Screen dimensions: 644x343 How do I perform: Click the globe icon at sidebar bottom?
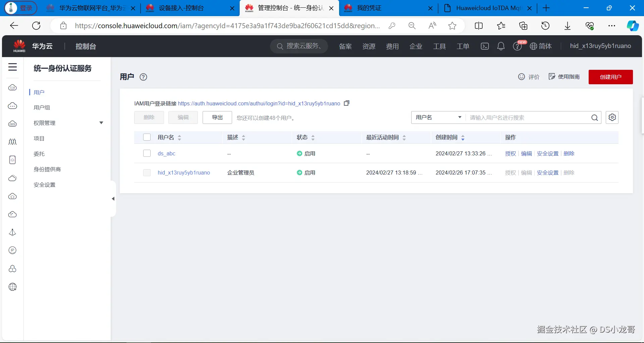[x=13, y=287]
